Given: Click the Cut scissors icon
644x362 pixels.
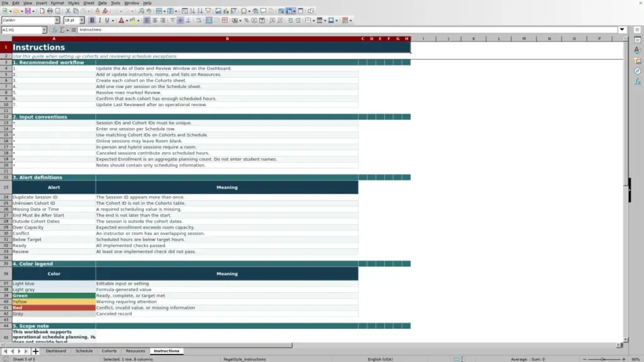Looking at the screenshot, I should pyautogui.click(x=68, y=11).
